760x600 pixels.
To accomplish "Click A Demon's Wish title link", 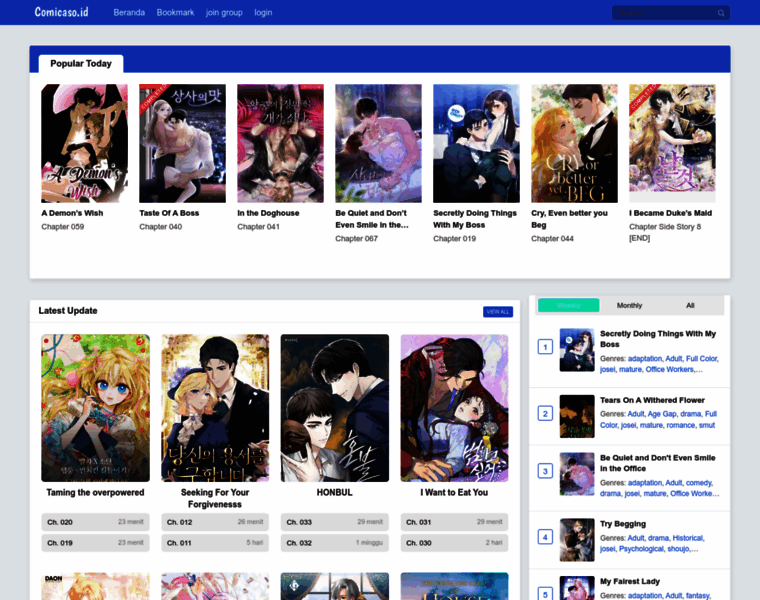I will pyautogui.click(x=72, y=213).
